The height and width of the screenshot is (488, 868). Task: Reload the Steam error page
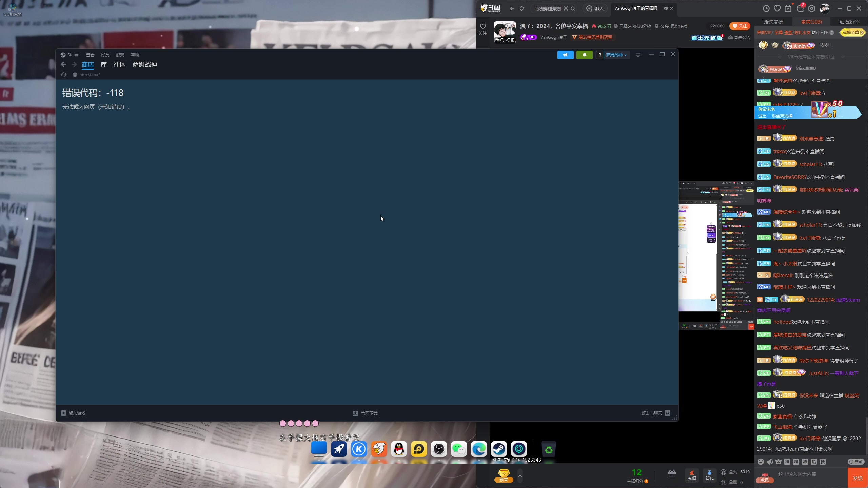click(x=64, y=75)
